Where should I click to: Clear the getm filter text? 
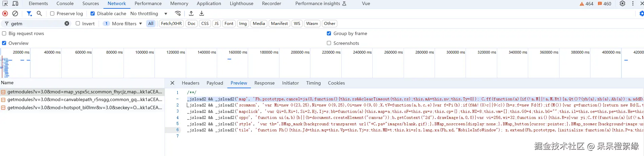[67, 24]
